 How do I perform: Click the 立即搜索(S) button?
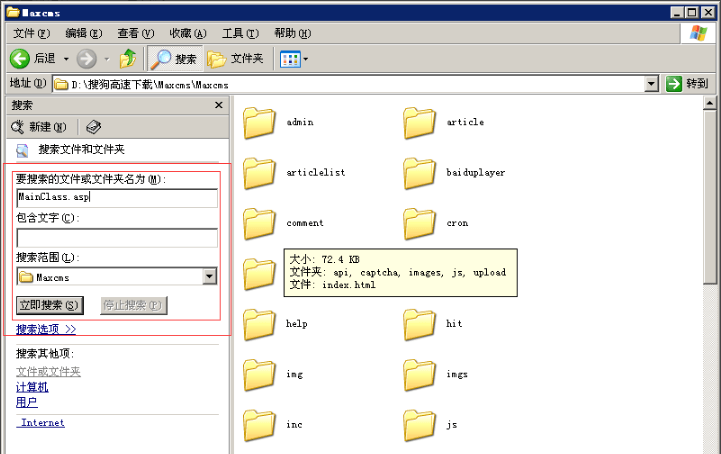click(50, 305)
